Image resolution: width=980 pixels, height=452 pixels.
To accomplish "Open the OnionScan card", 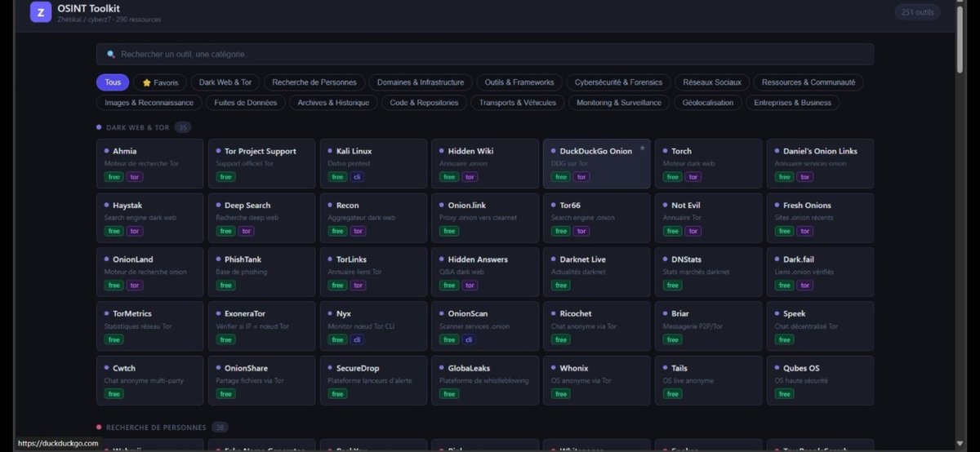I will click(485, 326).
